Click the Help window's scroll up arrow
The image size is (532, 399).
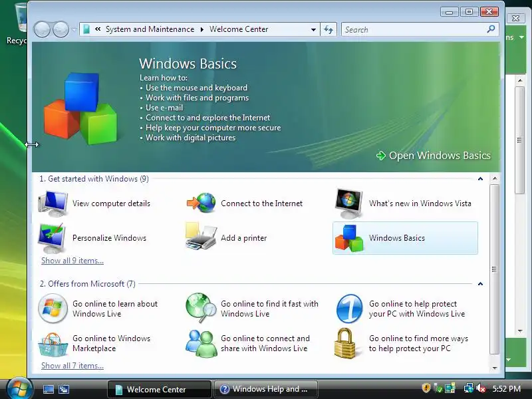point(520,80)
